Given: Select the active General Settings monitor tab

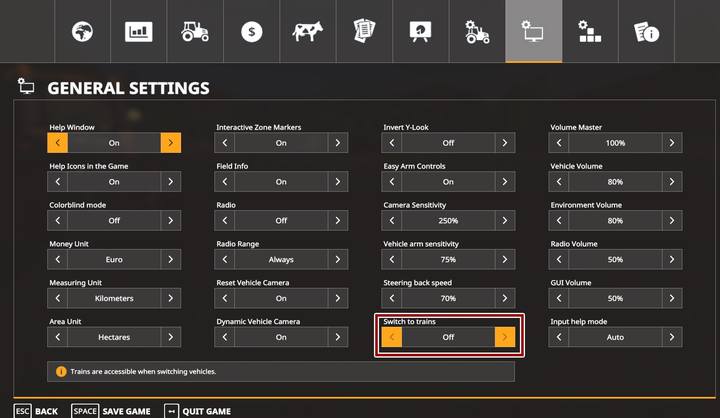Looking at the screenshot, I should (533, 31).
